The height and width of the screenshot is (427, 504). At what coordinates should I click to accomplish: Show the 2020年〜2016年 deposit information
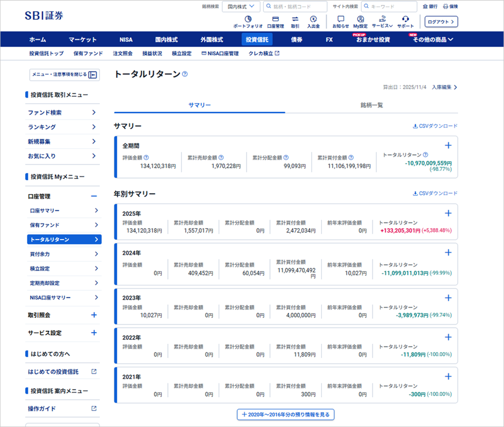point(286,414)
